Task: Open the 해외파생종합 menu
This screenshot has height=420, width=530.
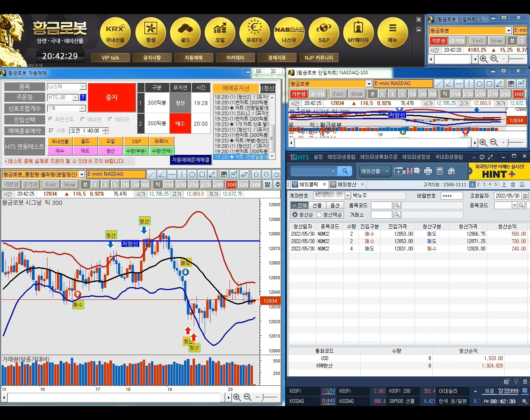Action: tap(341, 157)
